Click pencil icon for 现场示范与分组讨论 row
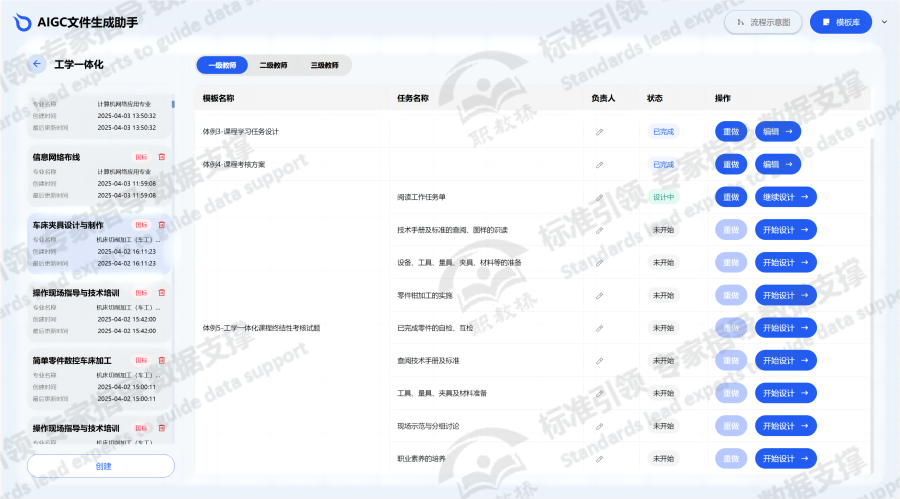This screenshot has height=499, width=900. click(600, 426)
